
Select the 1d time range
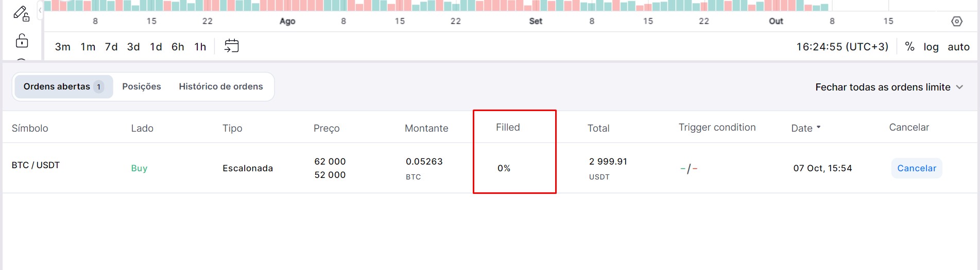click(156, 47)
